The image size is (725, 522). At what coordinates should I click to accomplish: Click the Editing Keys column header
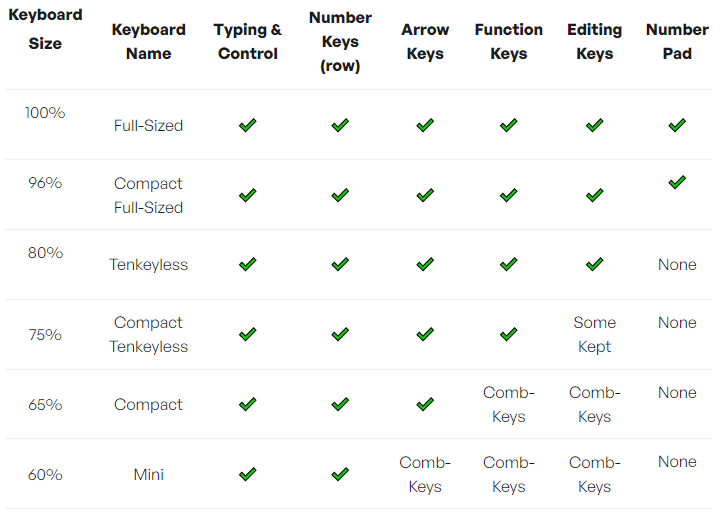pyautogui.click(x=594, y=41)
